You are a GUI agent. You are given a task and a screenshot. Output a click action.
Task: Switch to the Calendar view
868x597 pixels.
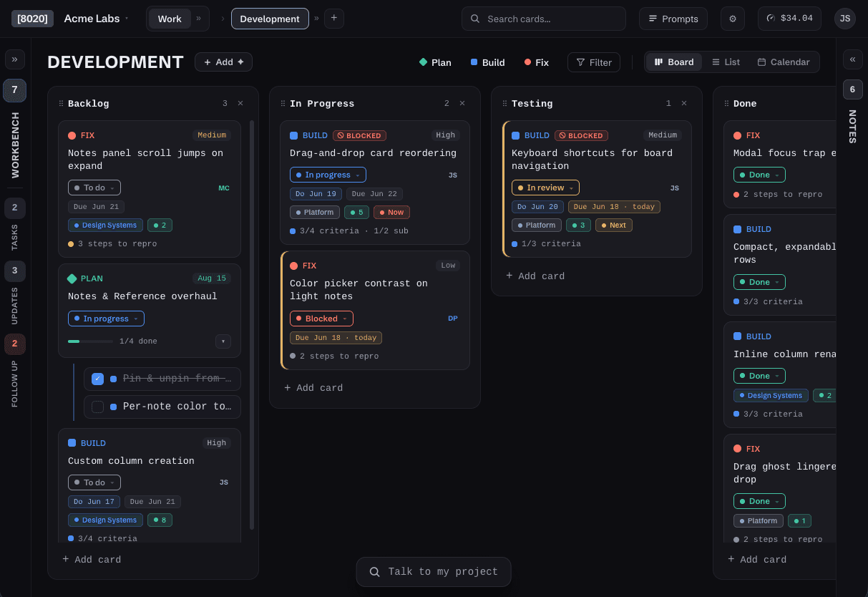[784, 62]
